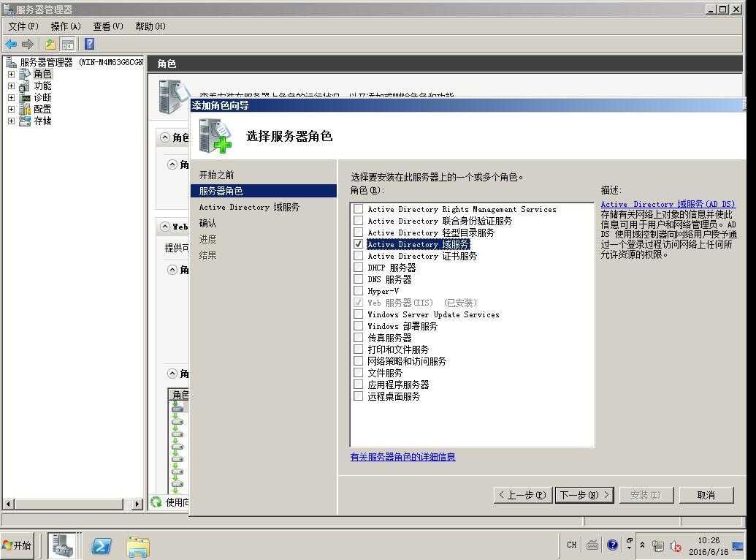This screenshot has width=756, height=560.
Task: Expand the 诊断 tree node
Action: coord(11,97)
